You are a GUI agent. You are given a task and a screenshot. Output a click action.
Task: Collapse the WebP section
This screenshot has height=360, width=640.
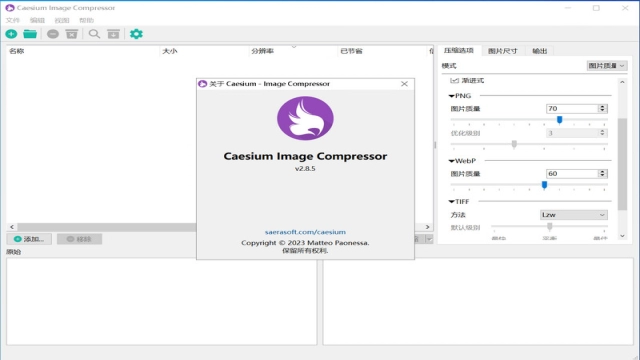pyautogui.click(x=451, y=161)
